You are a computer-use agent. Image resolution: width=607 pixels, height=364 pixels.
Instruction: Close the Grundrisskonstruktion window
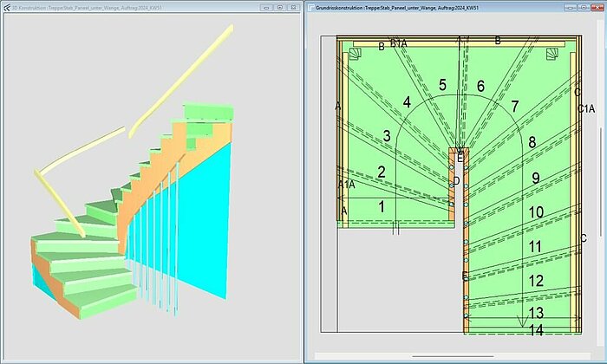(596, 7)
